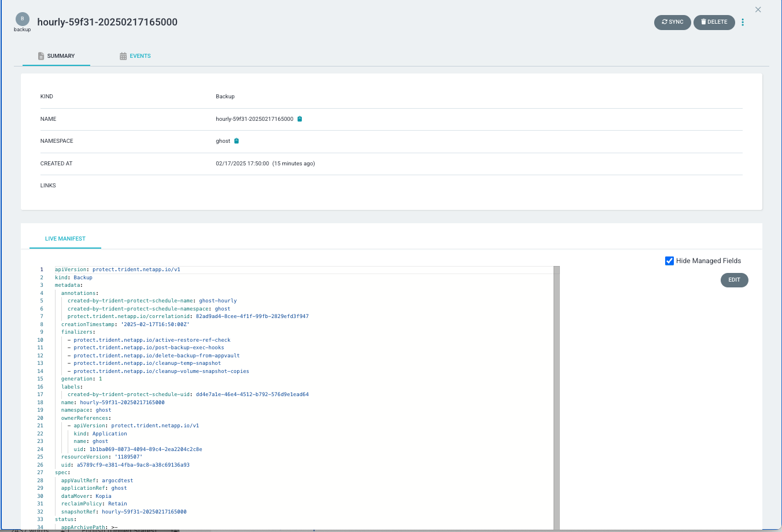782x532 pixels.
Task: Click EDIT to modify the manifest
Action: coord(734,280)
